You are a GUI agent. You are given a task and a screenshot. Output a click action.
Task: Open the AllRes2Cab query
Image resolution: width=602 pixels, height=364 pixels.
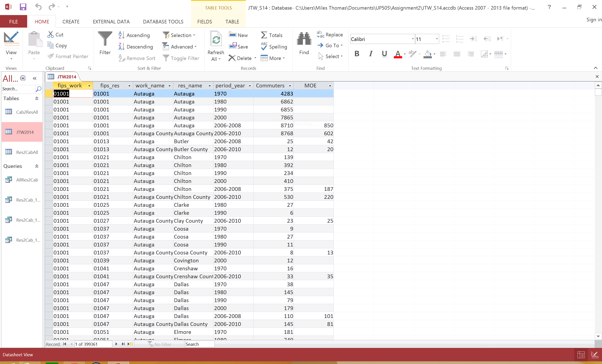[22, 180]
